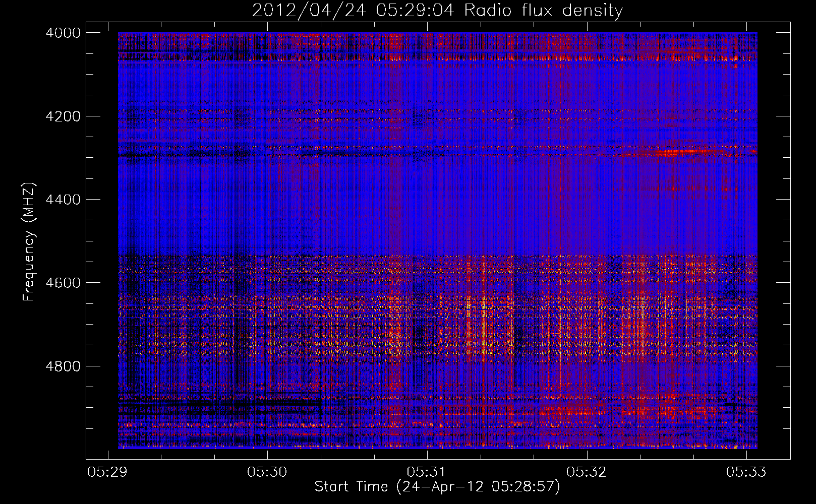Click the 4000 frequency tick label

tap(63, 33)
